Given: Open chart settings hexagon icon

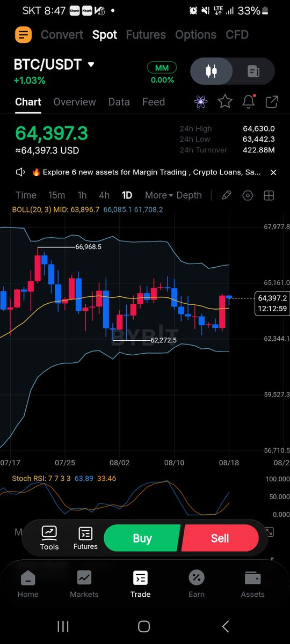Looking at the screenshot, I should (x=248, y=195).
